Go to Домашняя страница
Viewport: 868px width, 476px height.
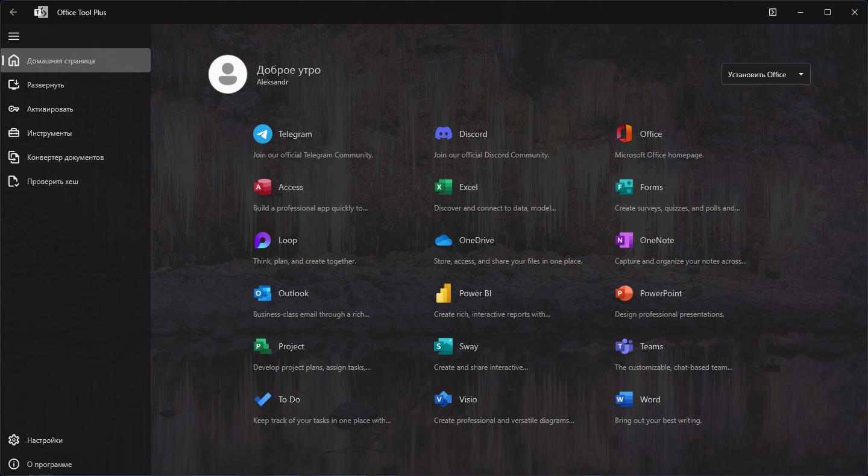(76, 60)
